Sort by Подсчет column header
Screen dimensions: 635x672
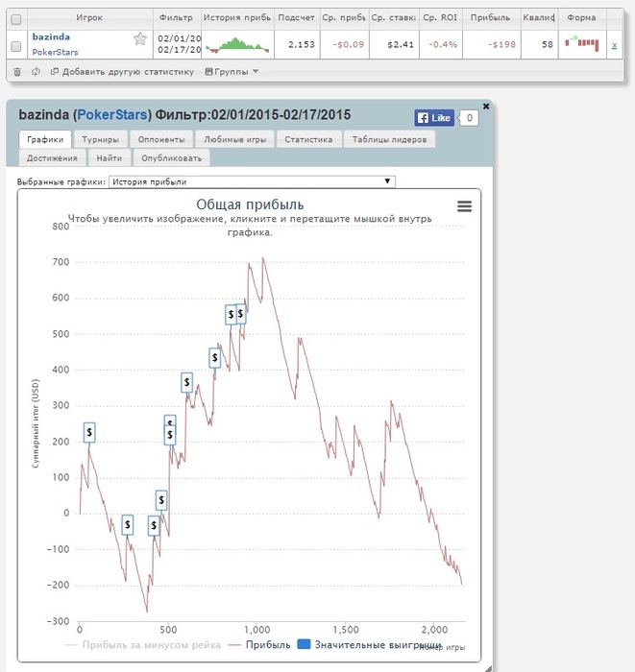[296, 18]
